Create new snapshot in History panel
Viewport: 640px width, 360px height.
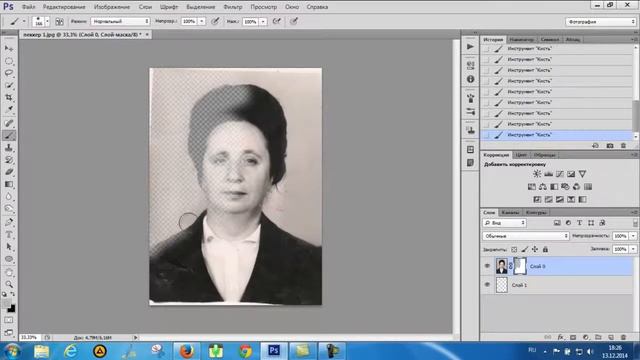(610, 146)
